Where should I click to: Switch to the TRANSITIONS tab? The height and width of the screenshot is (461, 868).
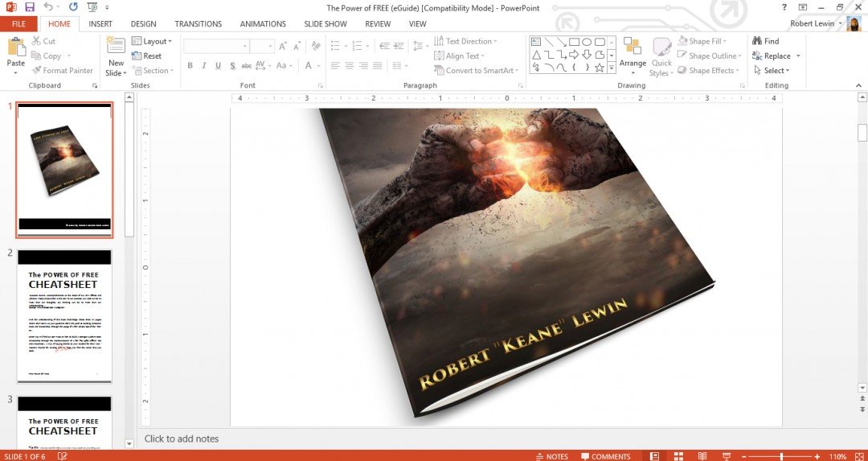point(199,24)
